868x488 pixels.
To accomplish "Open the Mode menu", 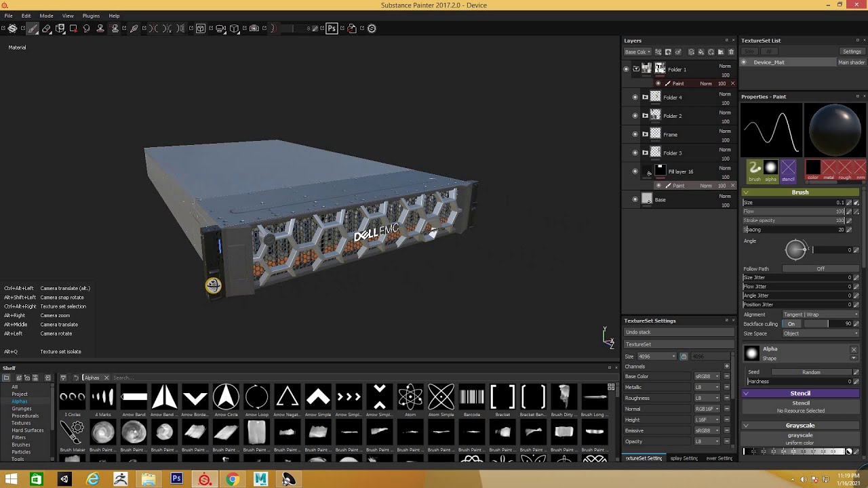I will click(46, 16).
